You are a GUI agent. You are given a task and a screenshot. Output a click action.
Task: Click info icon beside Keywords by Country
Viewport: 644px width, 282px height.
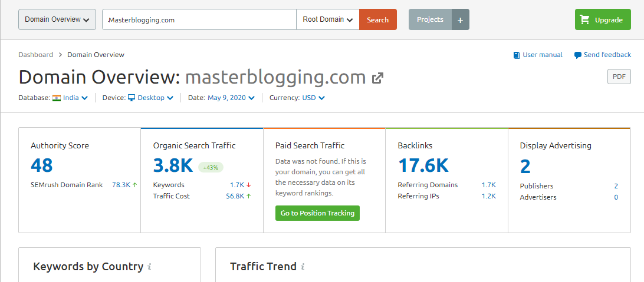tap(150, 267)
